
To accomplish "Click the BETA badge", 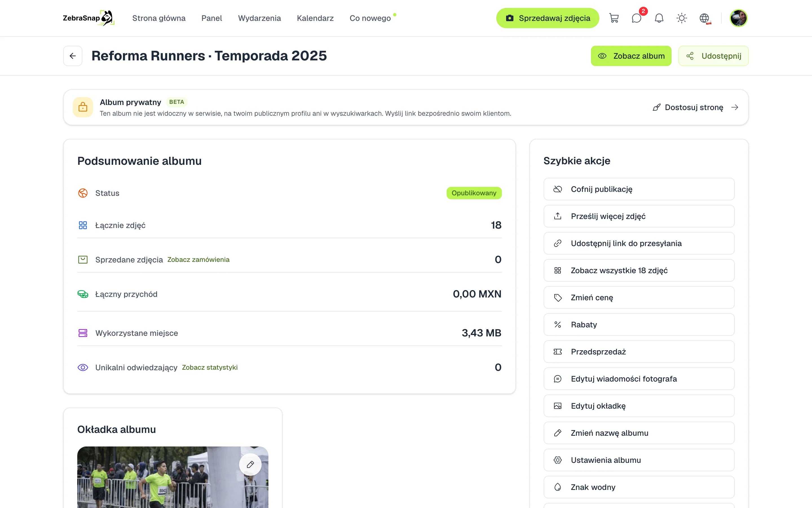I will (176, 102).
